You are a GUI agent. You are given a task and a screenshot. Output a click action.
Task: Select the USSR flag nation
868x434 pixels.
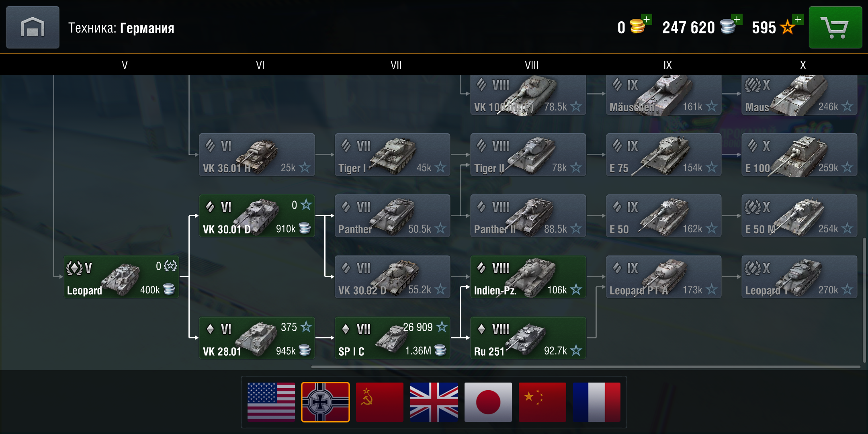380,402
